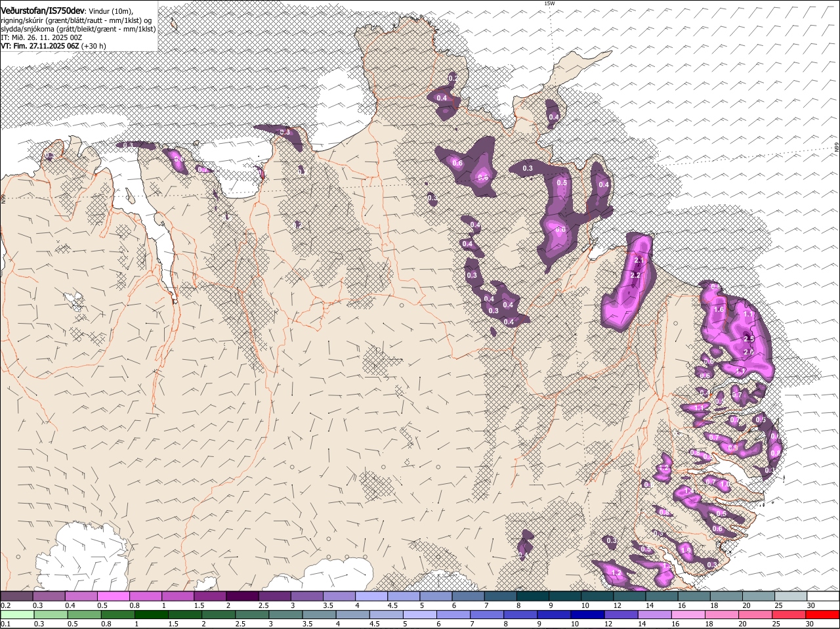Pick the lower legend swatch starting at 14
Image resolution: width=840 pixels, height=629 pixels.
(x=655, y=615)
